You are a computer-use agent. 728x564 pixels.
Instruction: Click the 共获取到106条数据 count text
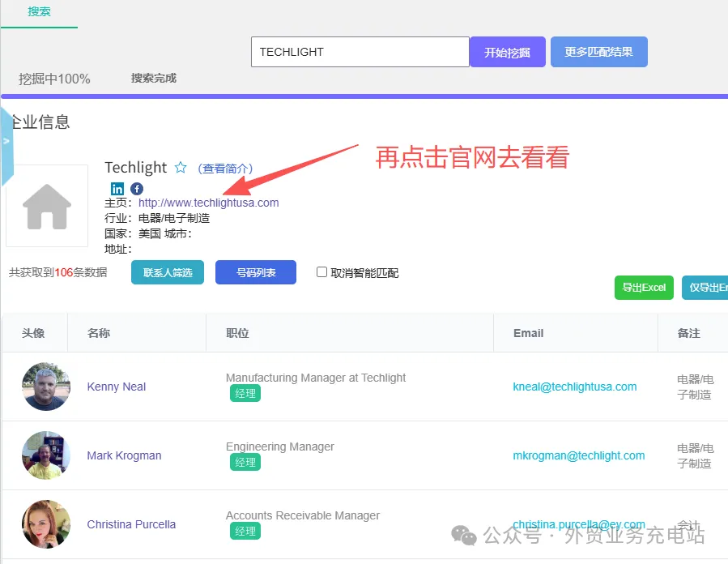58,272
